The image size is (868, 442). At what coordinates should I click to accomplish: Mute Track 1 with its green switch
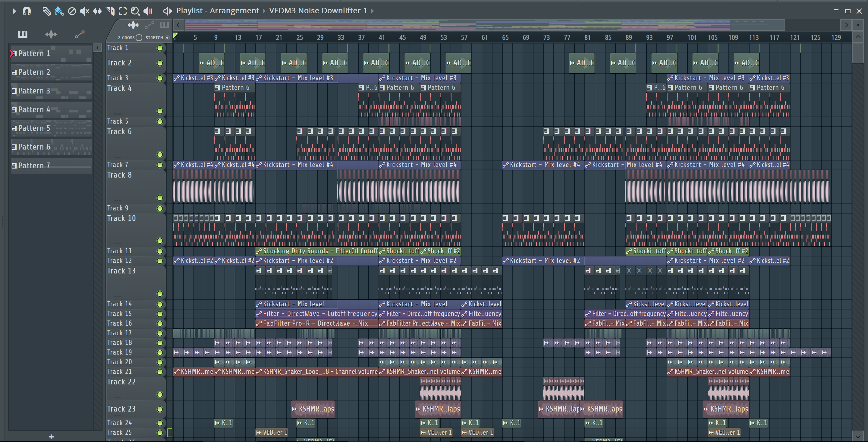160,48
